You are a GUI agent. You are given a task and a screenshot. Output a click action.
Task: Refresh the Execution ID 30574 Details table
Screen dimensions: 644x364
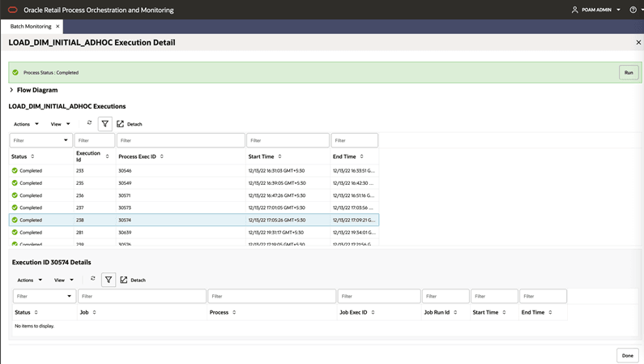click(93, 279)
